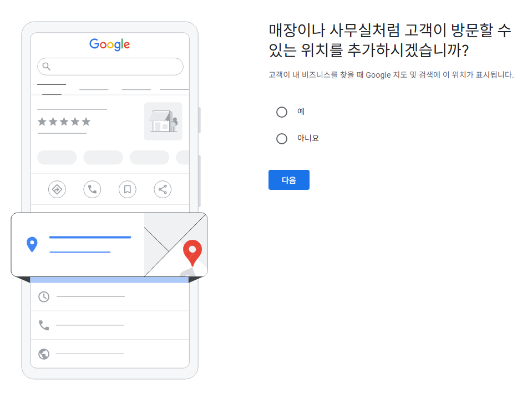Click the Google logo in the phone illustration
This screenshot has width=532, height=398.
pyautogui.click(x=110, y=44)
